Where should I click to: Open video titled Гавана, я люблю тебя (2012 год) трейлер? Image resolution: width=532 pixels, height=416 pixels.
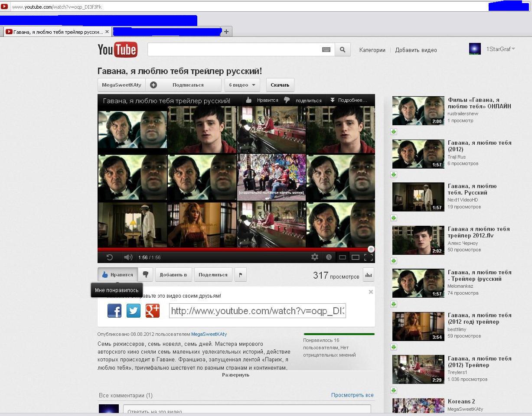[480, 318]
